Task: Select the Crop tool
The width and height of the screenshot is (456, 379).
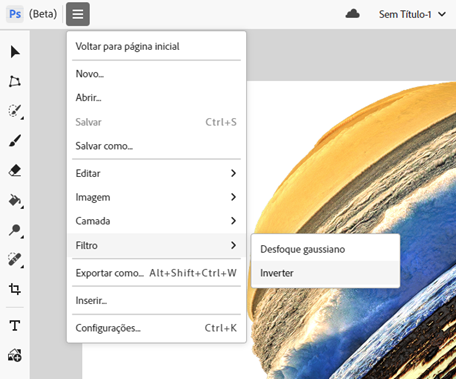Action: (15, 289)
